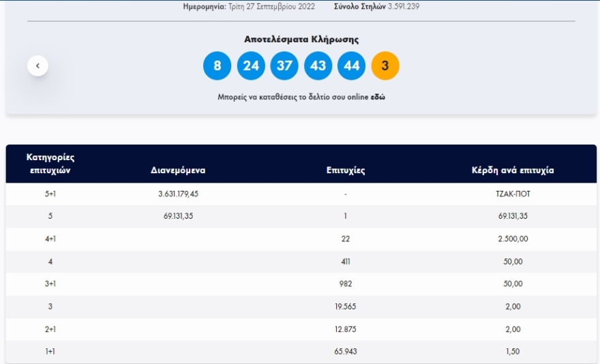This screenshot has width=600, height=364.
Task: Select the 2.500,00 winnings value
Action: click(513, 239)
